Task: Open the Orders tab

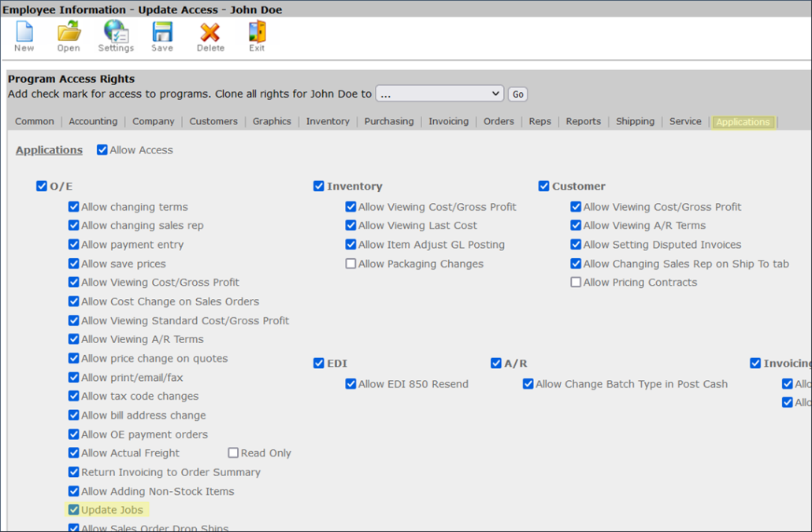Action: (x=499, y=121)
